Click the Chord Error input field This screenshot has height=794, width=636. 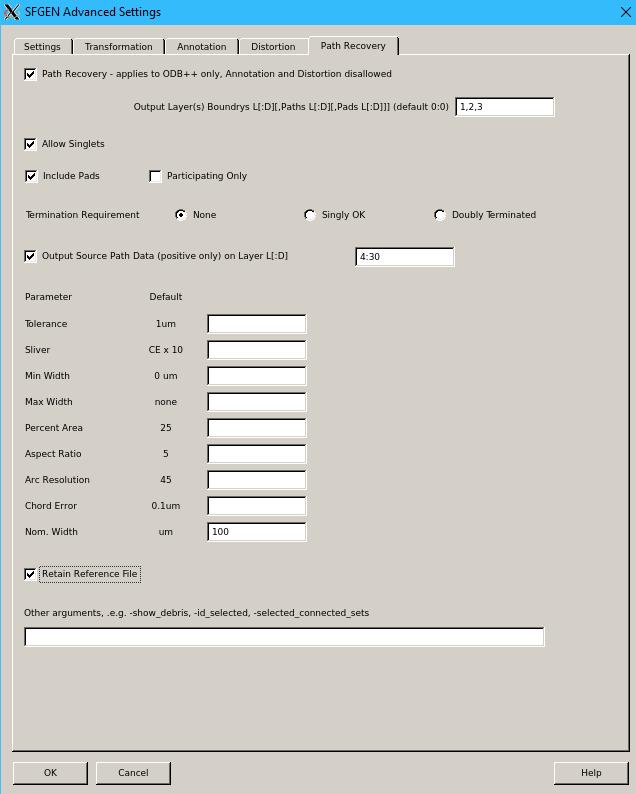coord(257,506)
